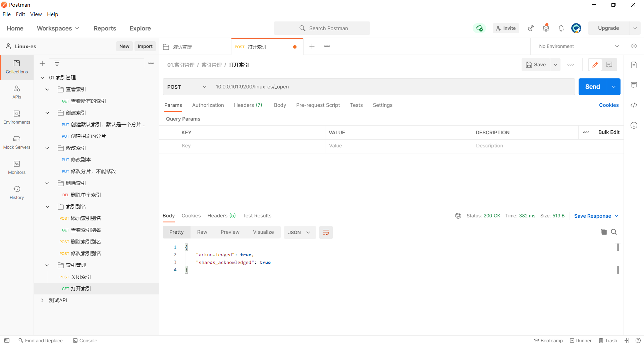The height and width of the screenshot is (345, 644).
Task: Open the Save Response dropdown
Action: point(596,216)
